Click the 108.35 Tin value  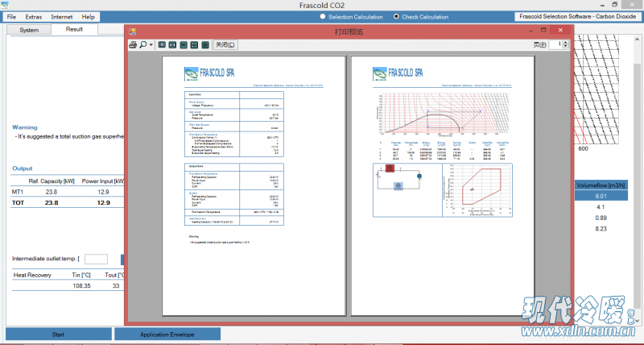tap(81, 285)
